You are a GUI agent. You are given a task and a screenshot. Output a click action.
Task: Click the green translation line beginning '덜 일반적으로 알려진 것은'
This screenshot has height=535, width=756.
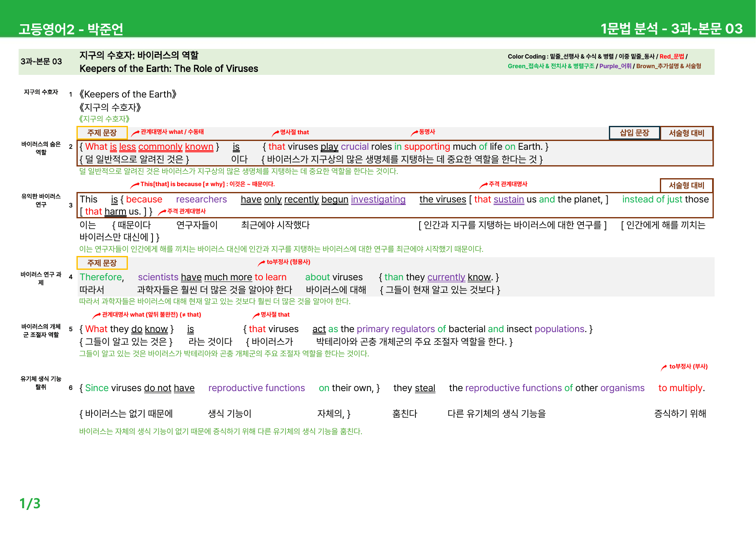click(239, 171)
